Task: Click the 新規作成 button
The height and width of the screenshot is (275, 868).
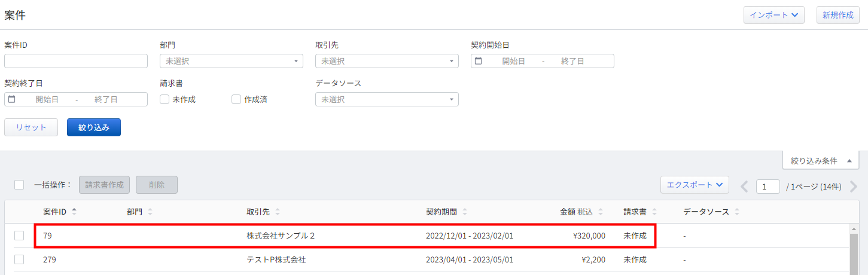Action: 837,15
